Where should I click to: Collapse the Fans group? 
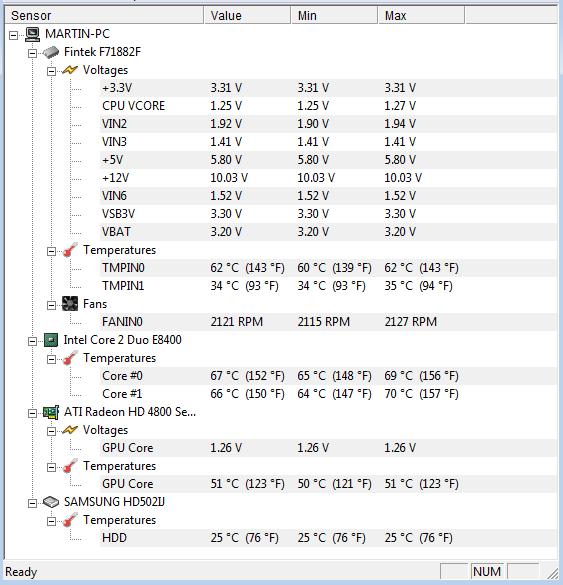coord(51,306)
